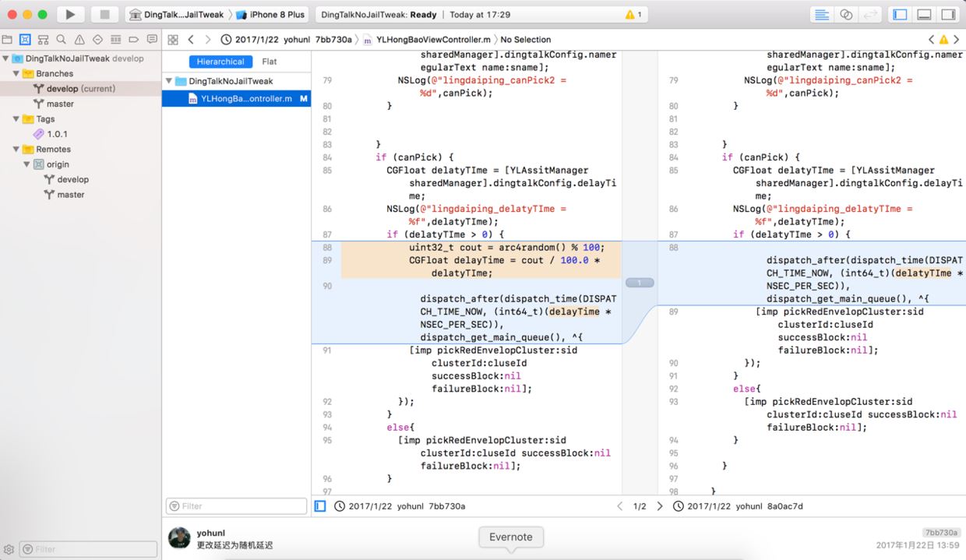Click the 1/2 change counter
The height and width of the screenshot is (560, 966).
coord(640,506)
